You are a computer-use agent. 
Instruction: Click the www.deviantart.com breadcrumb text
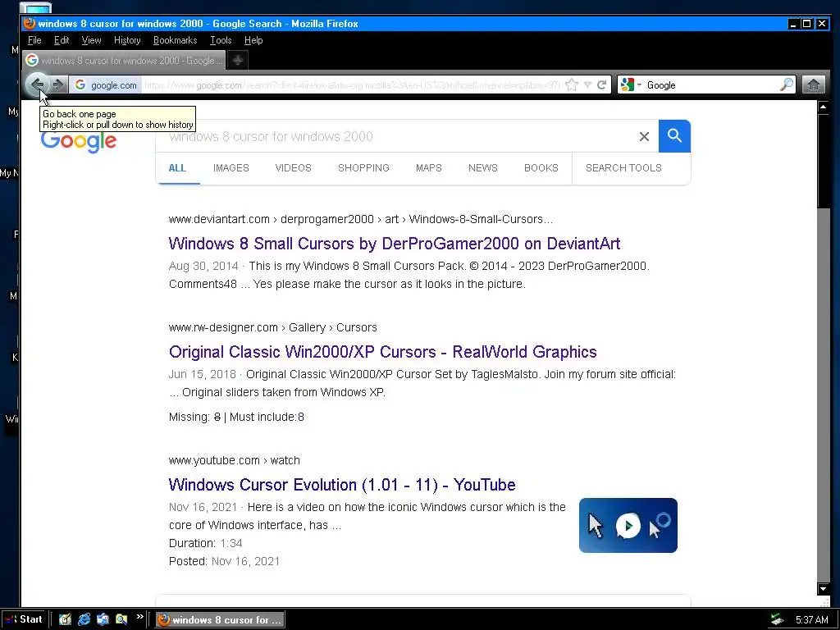(219, 219)
